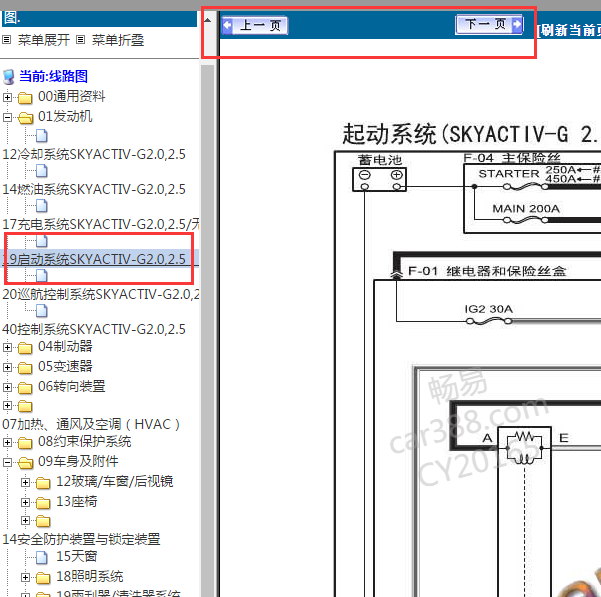Click the 菜单折叠 list icon

[x=80, y=39]
